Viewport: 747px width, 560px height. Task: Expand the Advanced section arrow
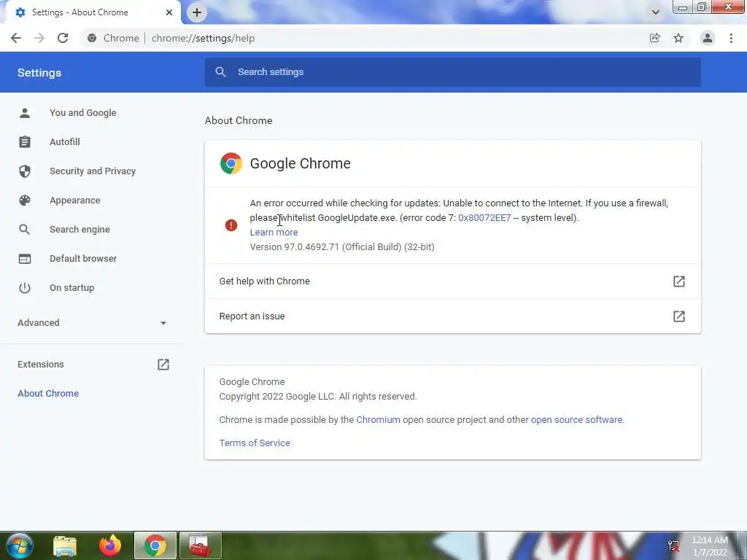(x=163, y=323)
